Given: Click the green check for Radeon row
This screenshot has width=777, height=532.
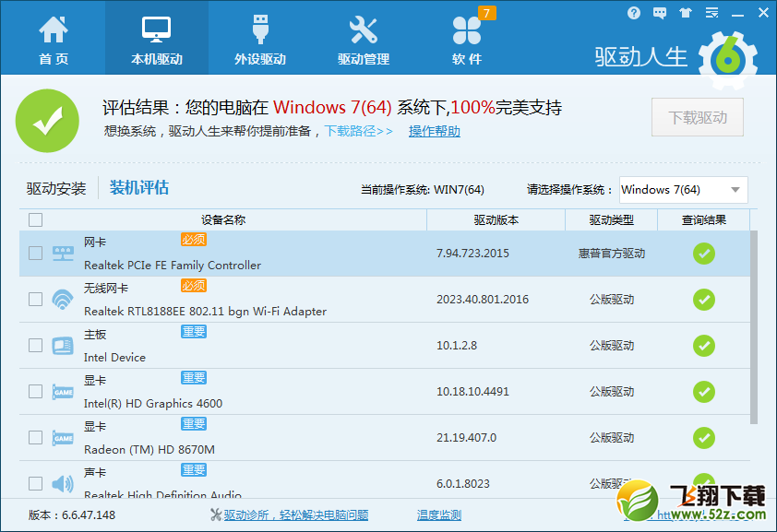Looking at the screenshot, I should click(704, 437).
